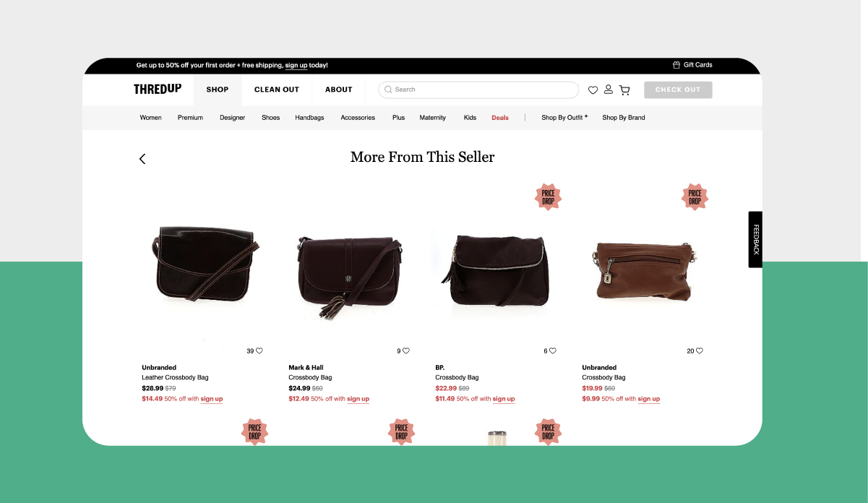This screenshot has height=503, width=868.
Task: Favorite the Unbranded Leather Crossbody Bag heart
Action: click(x=259, y=351)
